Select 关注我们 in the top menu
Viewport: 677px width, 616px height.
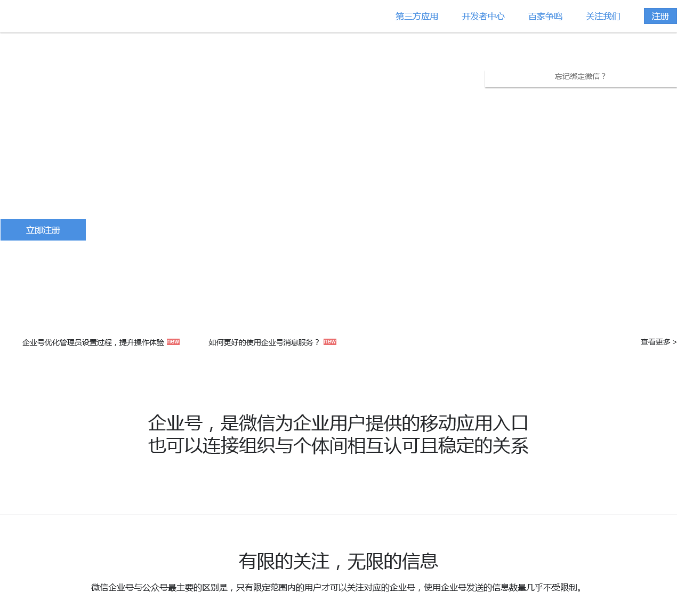(x=603, y=17)
